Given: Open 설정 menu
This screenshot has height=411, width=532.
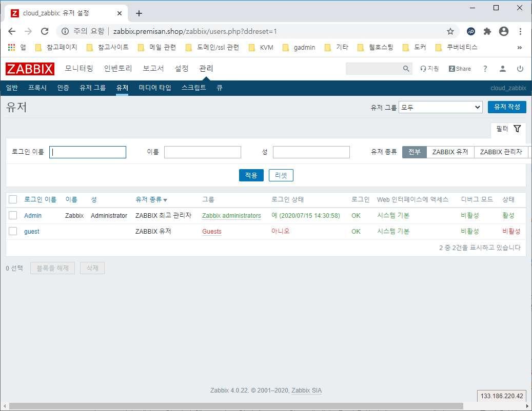Looking at the screenshot, I should [x=182, y=69].
